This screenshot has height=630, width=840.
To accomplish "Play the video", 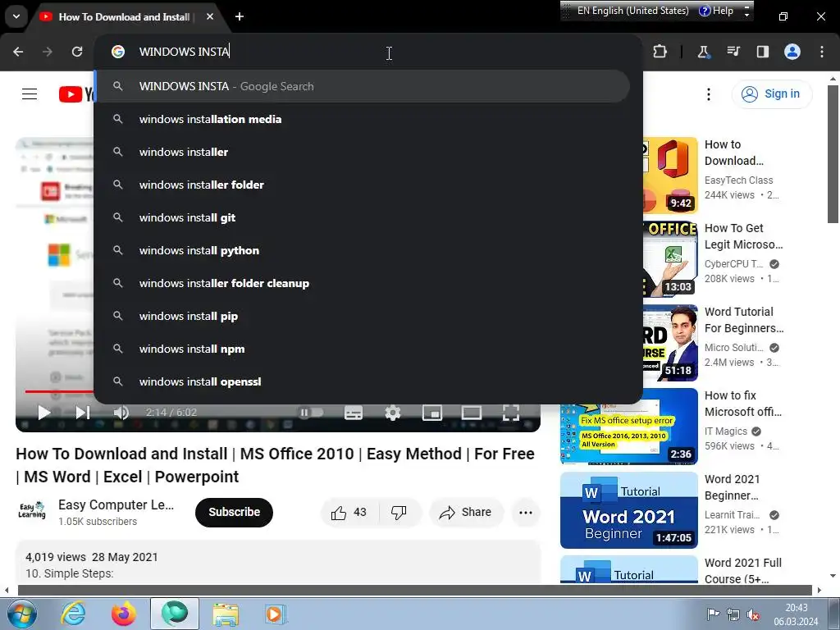I will (x=44, y=413).
